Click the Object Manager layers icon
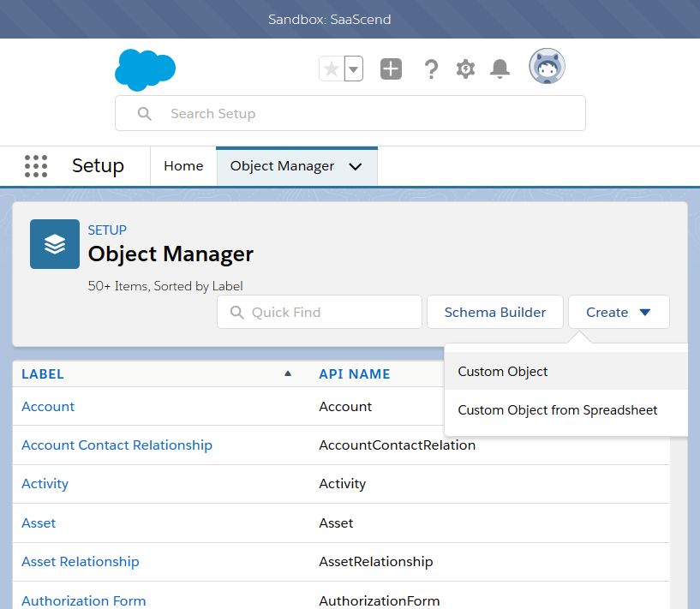This screenshot has width=700, height=609. pos(55,244)
